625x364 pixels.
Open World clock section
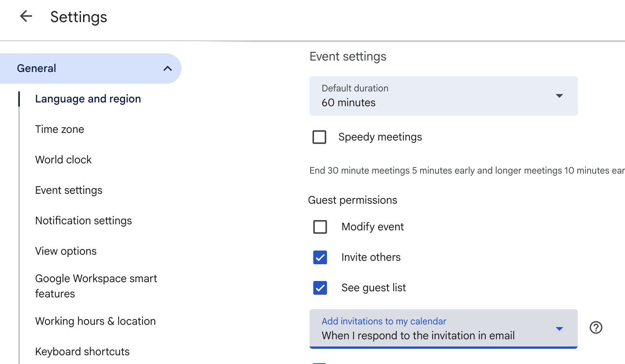click(63, 160)
